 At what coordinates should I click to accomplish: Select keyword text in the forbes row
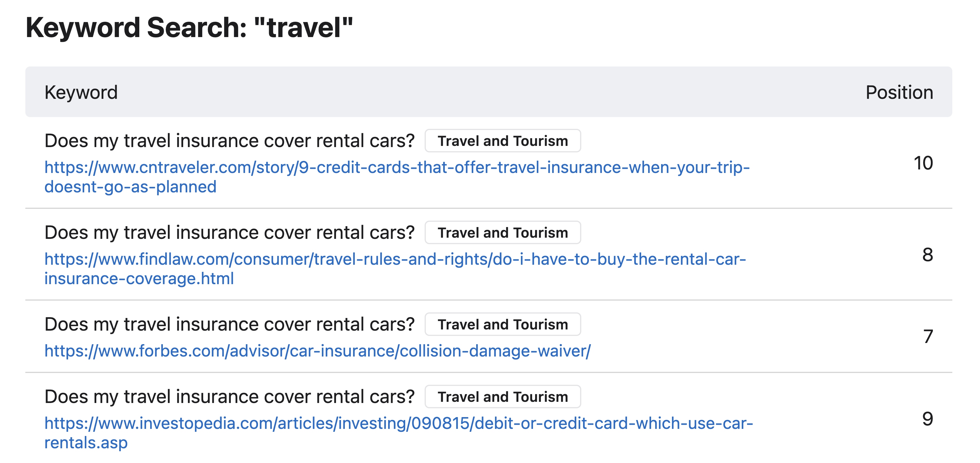pos(229,325)
